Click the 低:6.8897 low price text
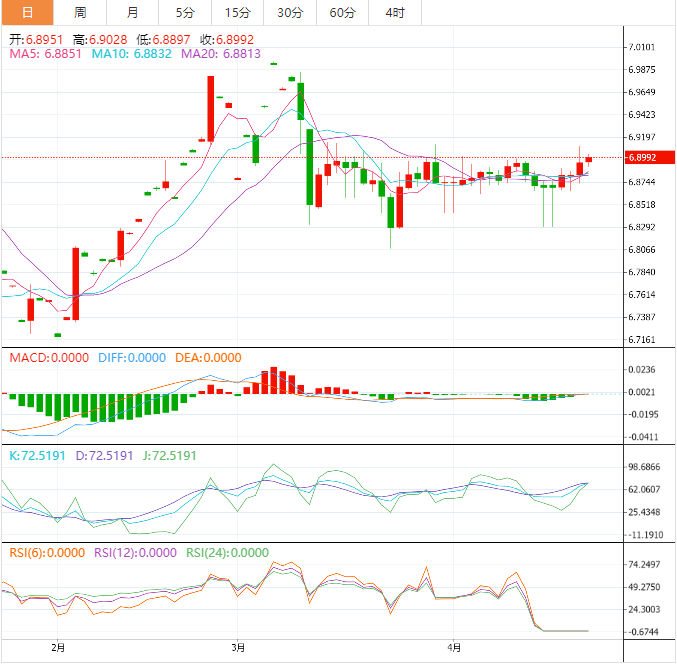677x667 pixels. click(163, 40)
